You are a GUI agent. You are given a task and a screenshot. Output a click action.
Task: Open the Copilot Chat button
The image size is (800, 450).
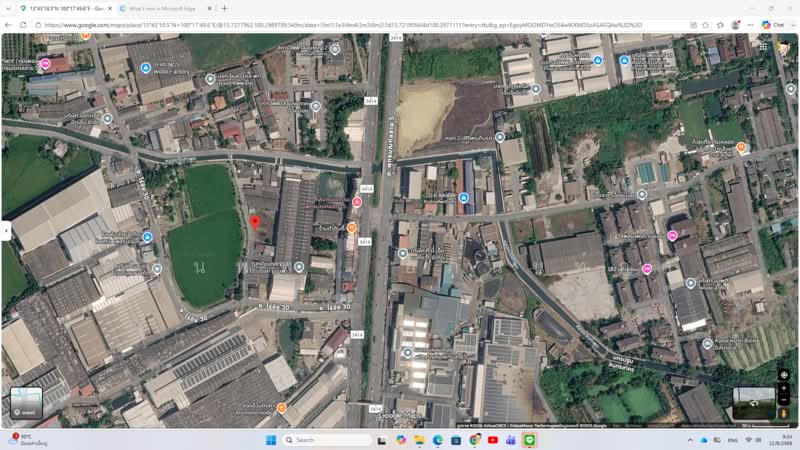point(773,24)
